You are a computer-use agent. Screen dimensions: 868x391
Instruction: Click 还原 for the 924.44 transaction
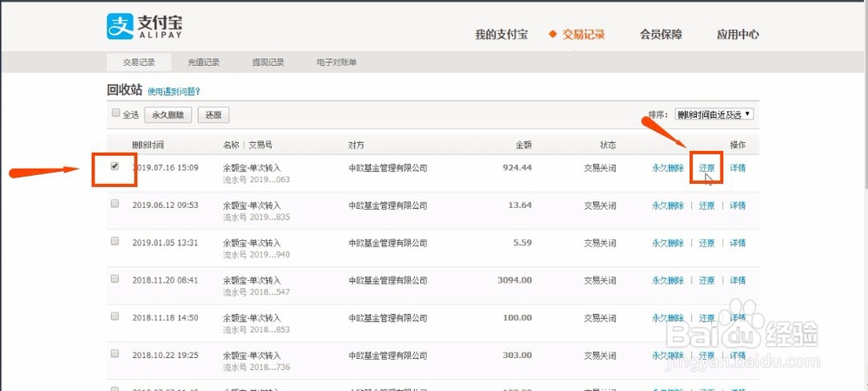tap(707, 167)
